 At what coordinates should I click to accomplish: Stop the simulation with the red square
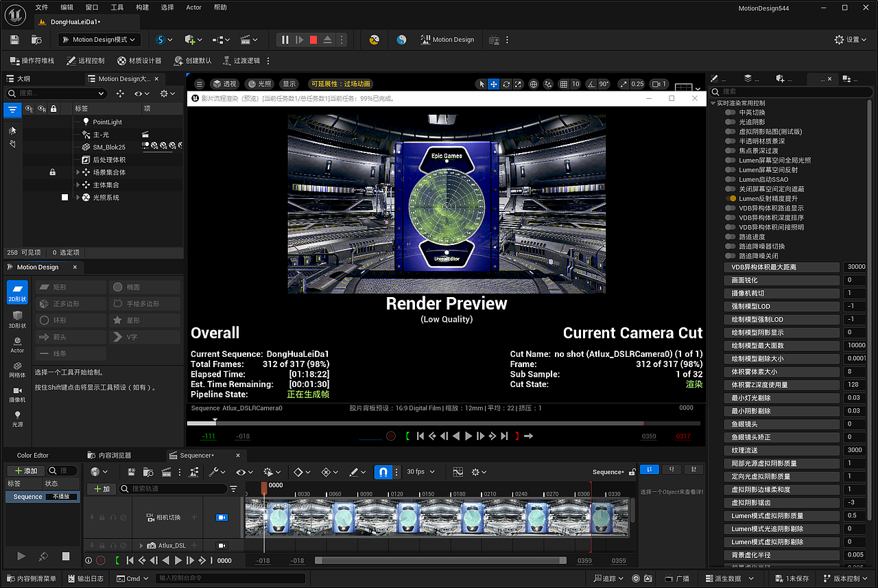313,40
